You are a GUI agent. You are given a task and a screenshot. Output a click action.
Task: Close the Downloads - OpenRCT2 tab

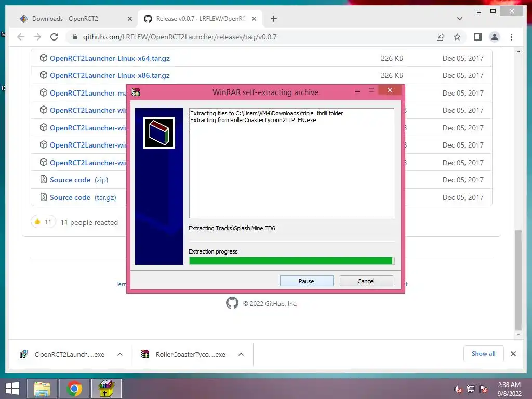pos(129,19)
